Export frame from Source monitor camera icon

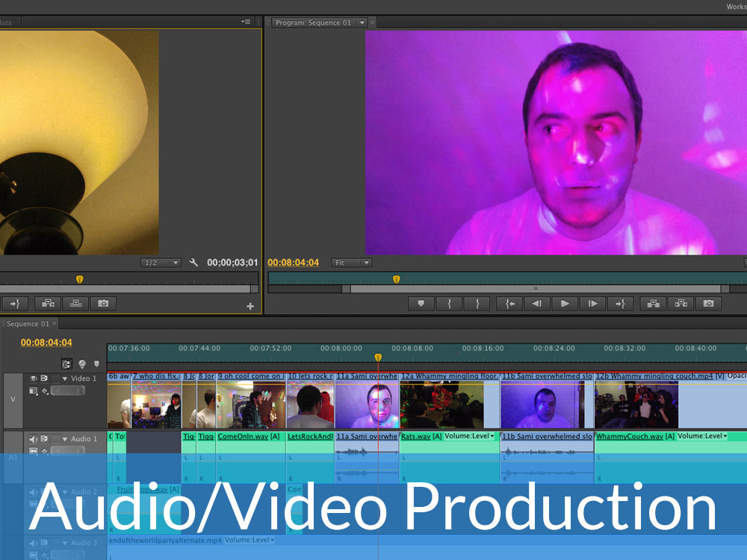click(x=103, y=303)
